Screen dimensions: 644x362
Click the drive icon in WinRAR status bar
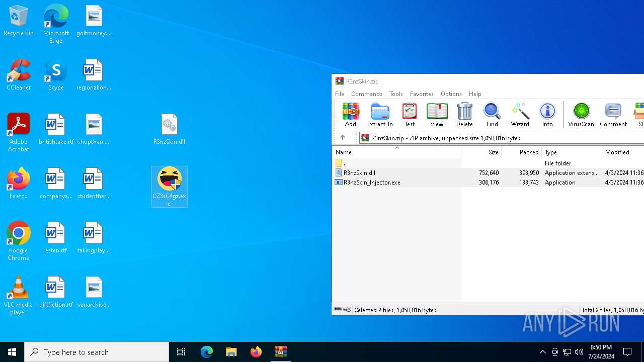point(338,310)
